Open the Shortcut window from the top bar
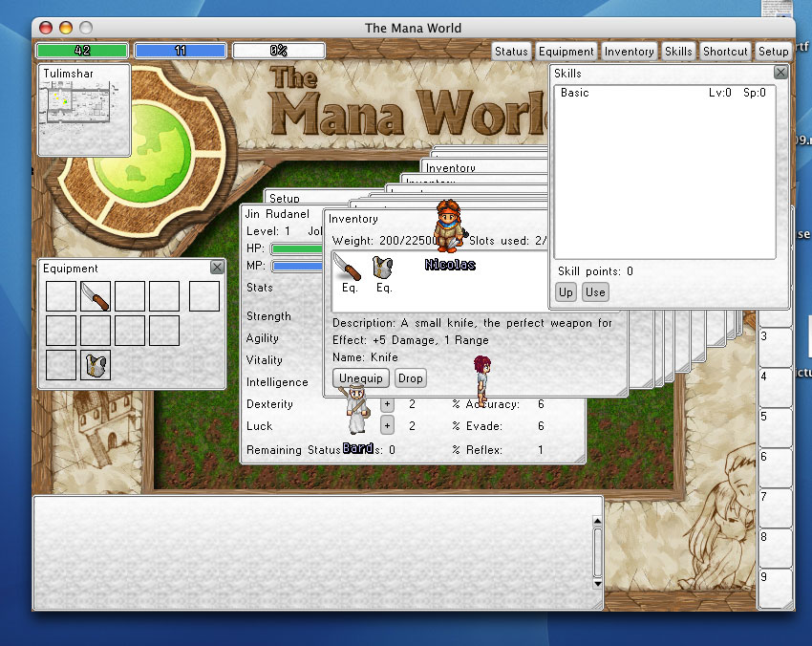This screenshot has width=812, height=646. click(x=725, y=52)
